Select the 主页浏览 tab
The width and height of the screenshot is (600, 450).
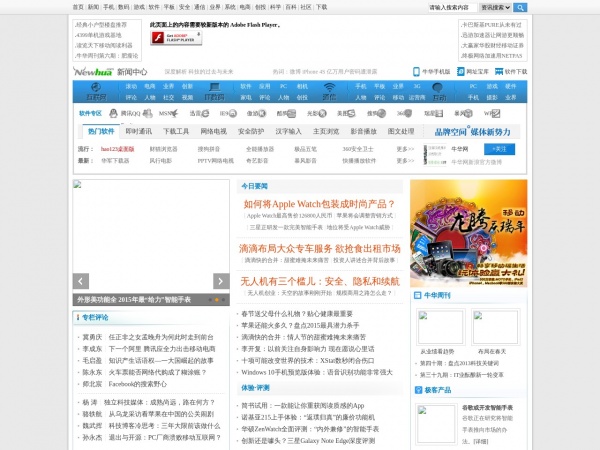[x=326, y=131]
